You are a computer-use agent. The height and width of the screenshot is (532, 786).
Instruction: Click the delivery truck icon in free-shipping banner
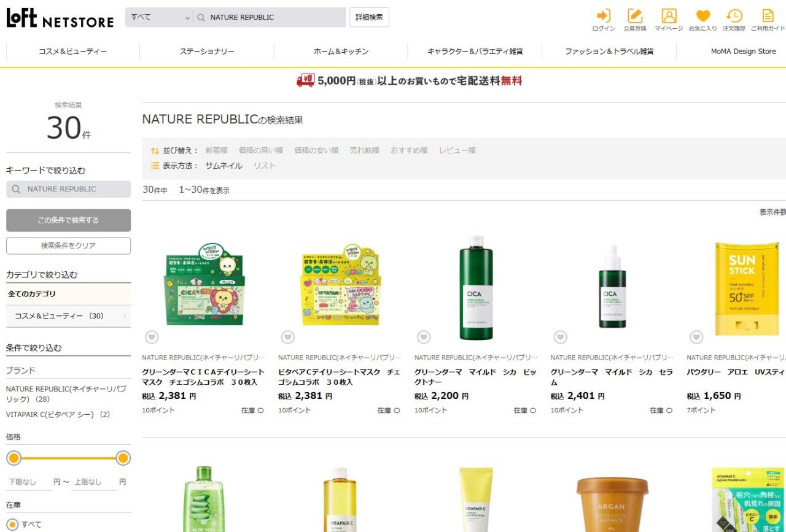[305, 80]
